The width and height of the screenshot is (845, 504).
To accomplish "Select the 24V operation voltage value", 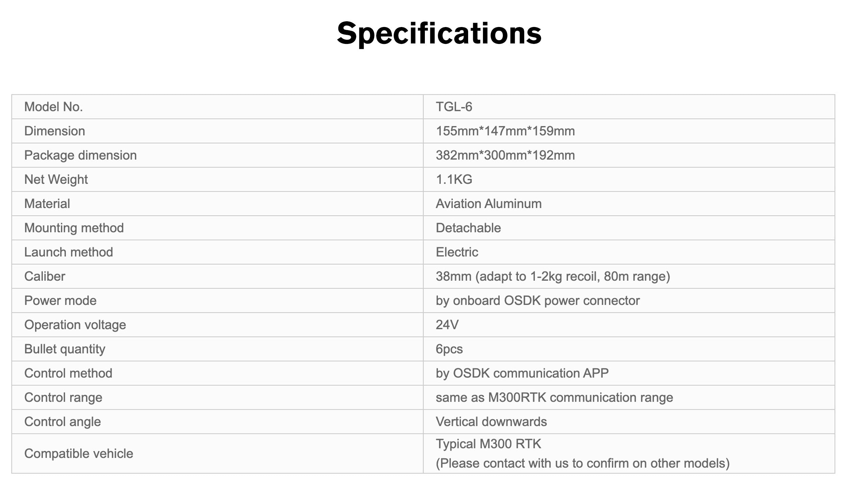I will 447,325.
